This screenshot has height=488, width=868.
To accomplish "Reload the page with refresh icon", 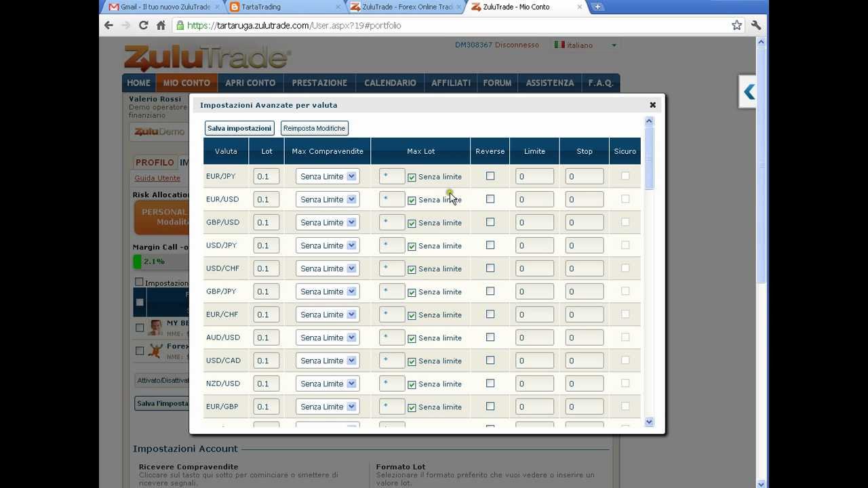I will tap(143, 25).
